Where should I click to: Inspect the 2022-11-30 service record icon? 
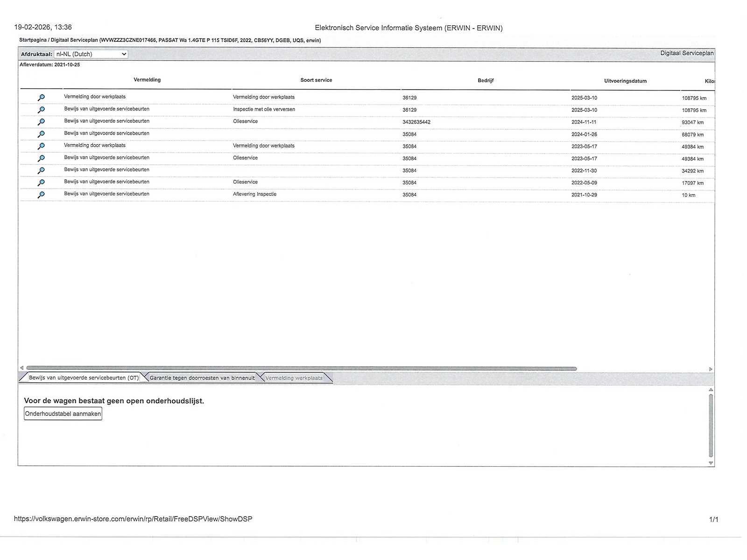tap(41, 170)
